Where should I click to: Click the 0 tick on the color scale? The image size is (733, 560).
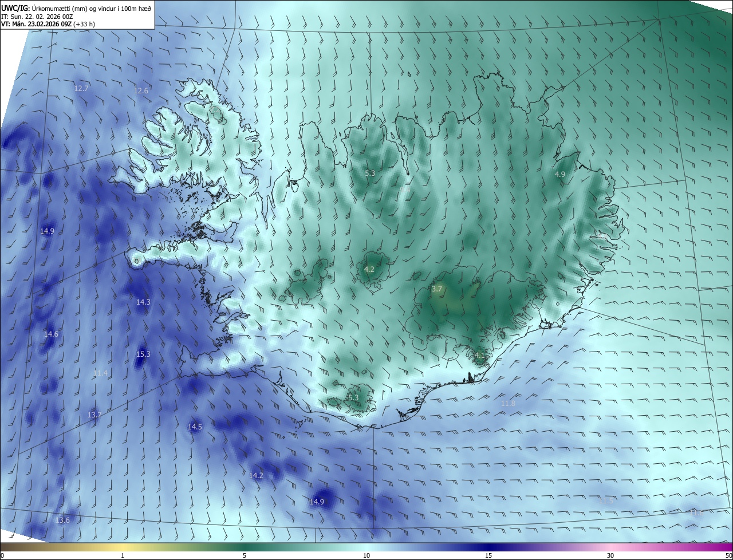[2, 555]
